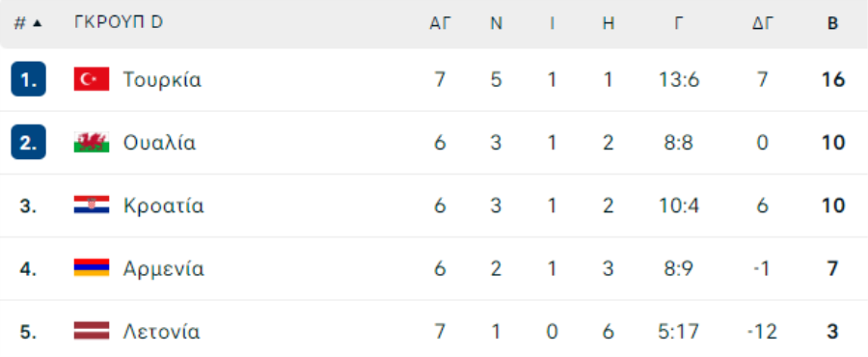Sort standings by the ΑΓ column

(x=440, y=23)
